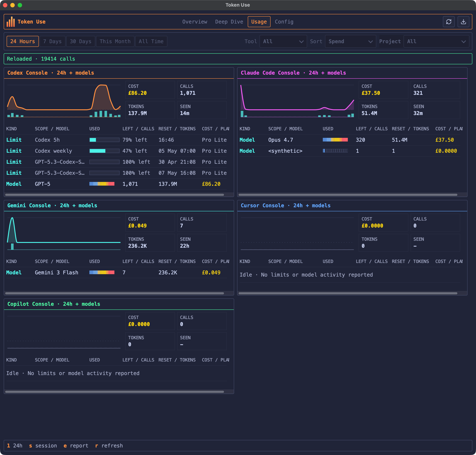Click the Claude Code Console panel title
The image size is (476, 455).
293,73
